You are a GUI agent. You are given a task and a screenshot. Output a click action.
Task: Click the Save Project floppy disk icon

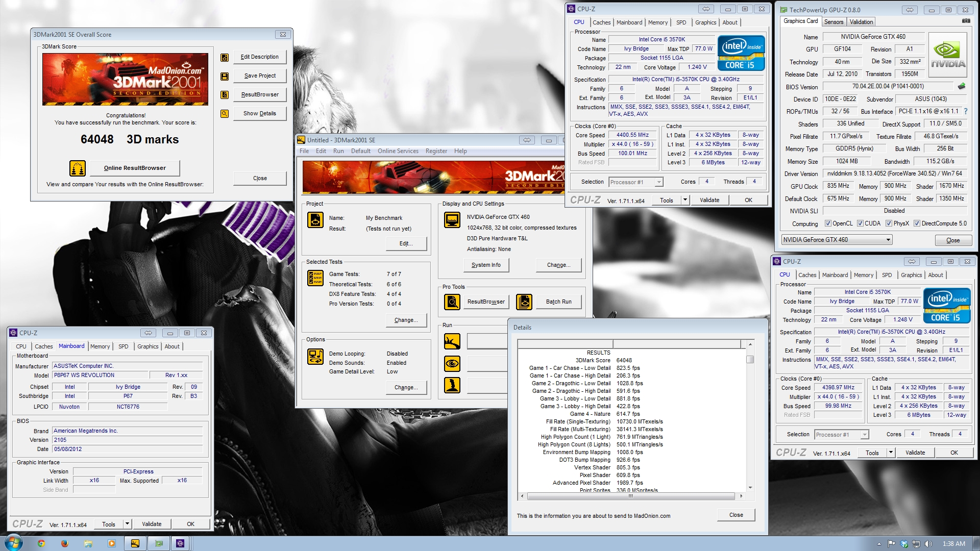pos(225,77)
